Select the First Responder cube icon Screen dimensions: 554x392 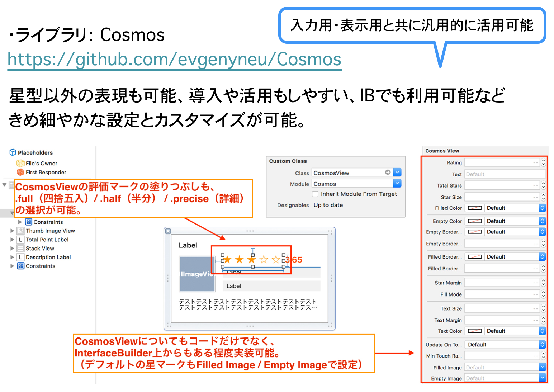click(20, 172)
